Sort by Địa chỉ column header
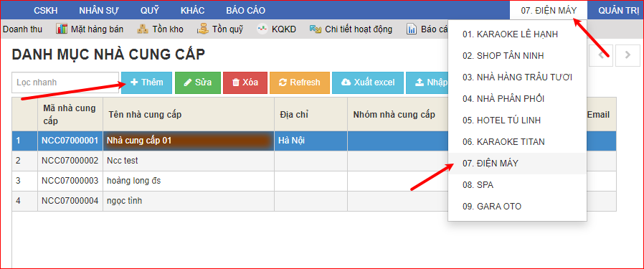 click(x=311, y=115)
